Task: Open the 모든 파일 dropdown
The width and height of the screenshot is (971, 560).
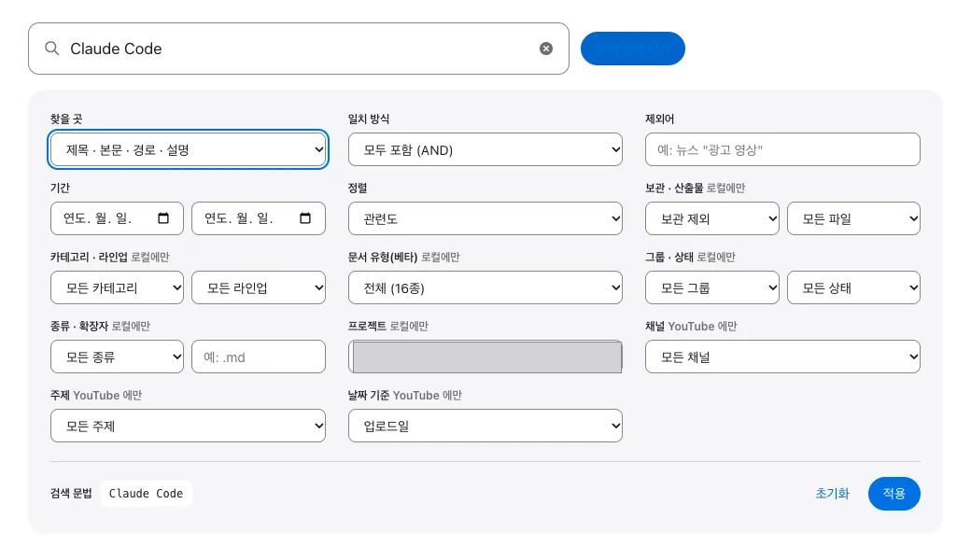Action: (x=853, y=218)
